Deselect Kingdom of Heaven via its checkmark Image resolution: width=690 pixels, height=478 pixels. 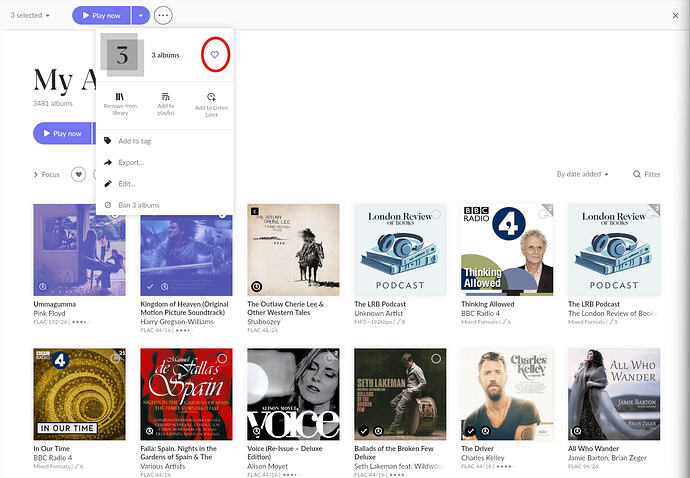(x=150, y=287)
